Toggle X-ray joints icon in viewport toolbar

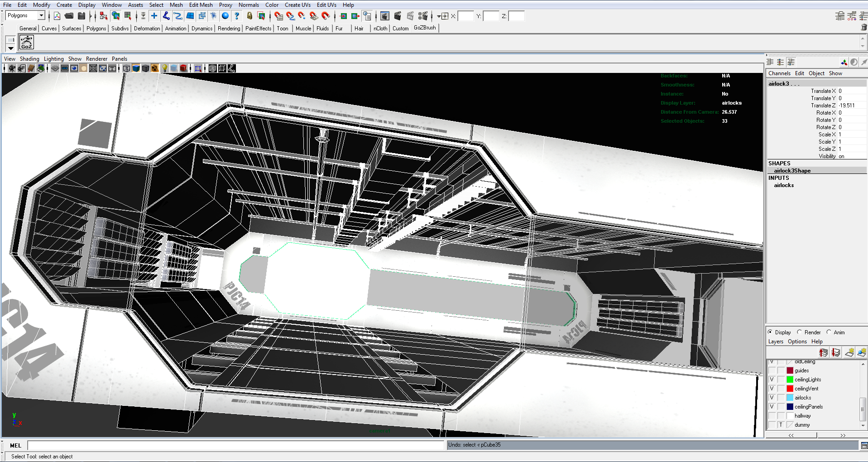point(232,68)
